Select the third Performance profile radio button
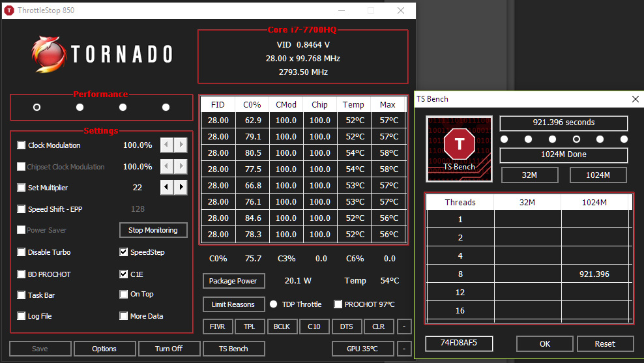The height and width of the screenshot is (363, 644). pos(123,107)
